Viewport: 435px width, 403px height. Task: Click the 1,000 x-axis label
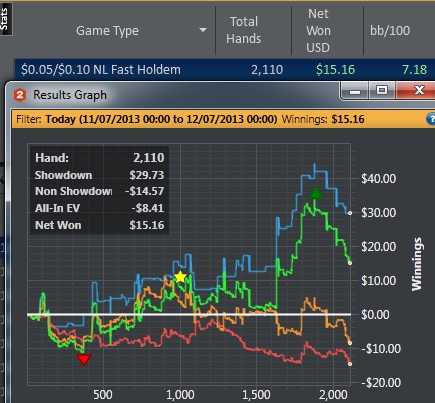click(180, 395)
